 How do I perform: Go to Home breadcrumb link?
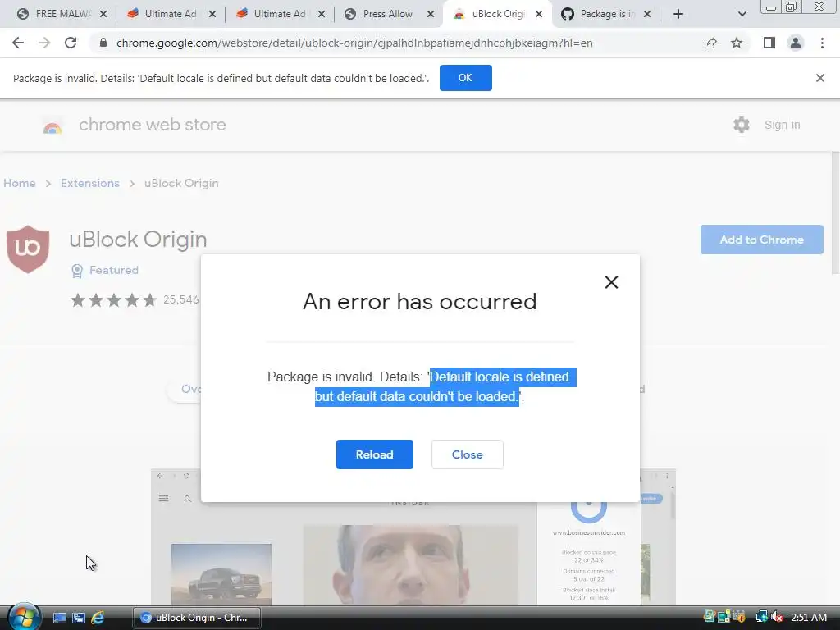20,183
